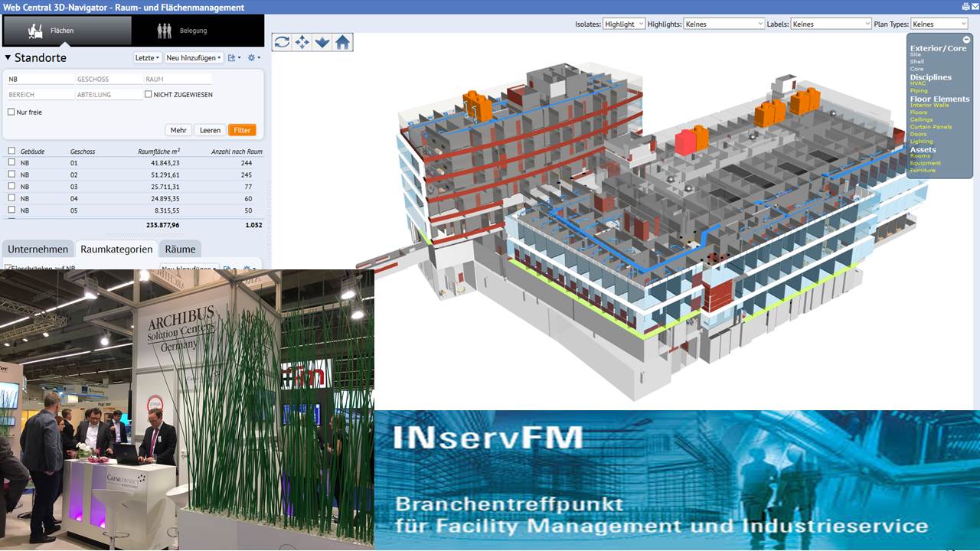Screen dimensions: 980x551
Task: Toggle the Site layer in legend
Action: pos(916,55)
